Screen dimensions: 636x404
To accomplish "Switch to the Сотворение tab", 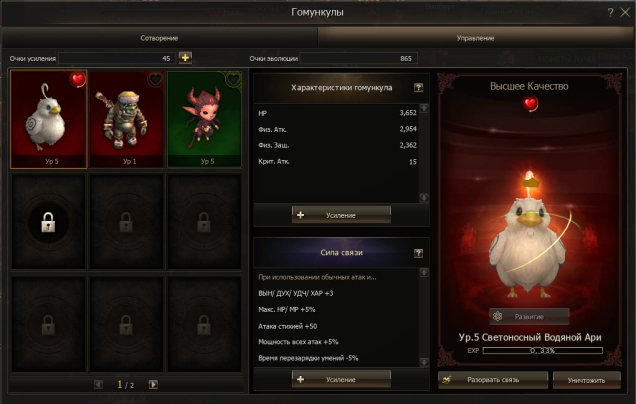I will click(159, 38).
